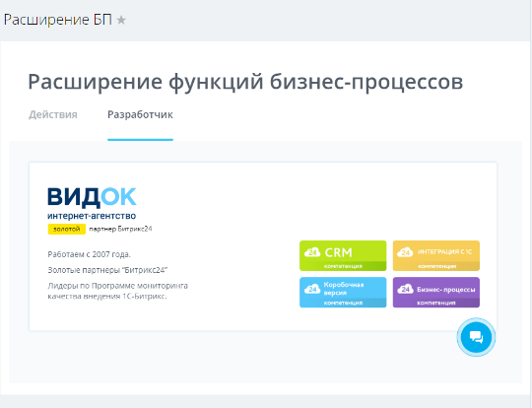Click the Золотые партнеры Битрикс24 line
This screenshot has height=408, width=532.
click(107, 270)
